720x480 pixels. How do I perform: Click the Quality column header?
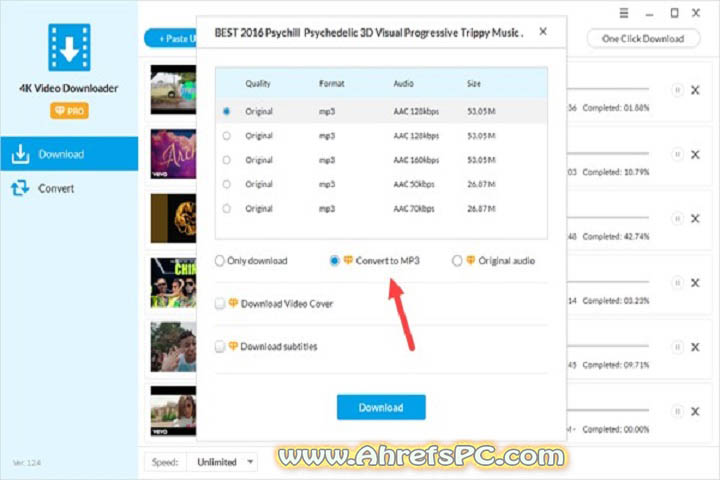(258, 84)
